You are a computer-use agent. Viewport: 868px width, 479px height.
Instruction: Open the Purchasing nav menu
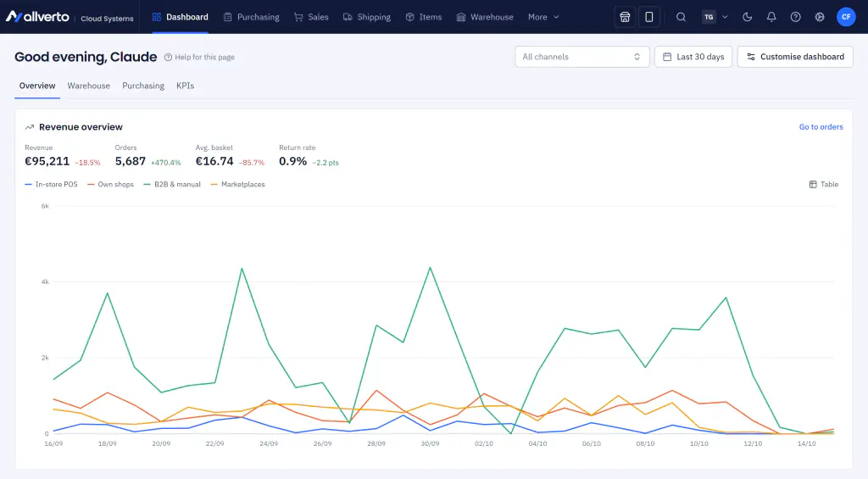(x=251, y=17)
